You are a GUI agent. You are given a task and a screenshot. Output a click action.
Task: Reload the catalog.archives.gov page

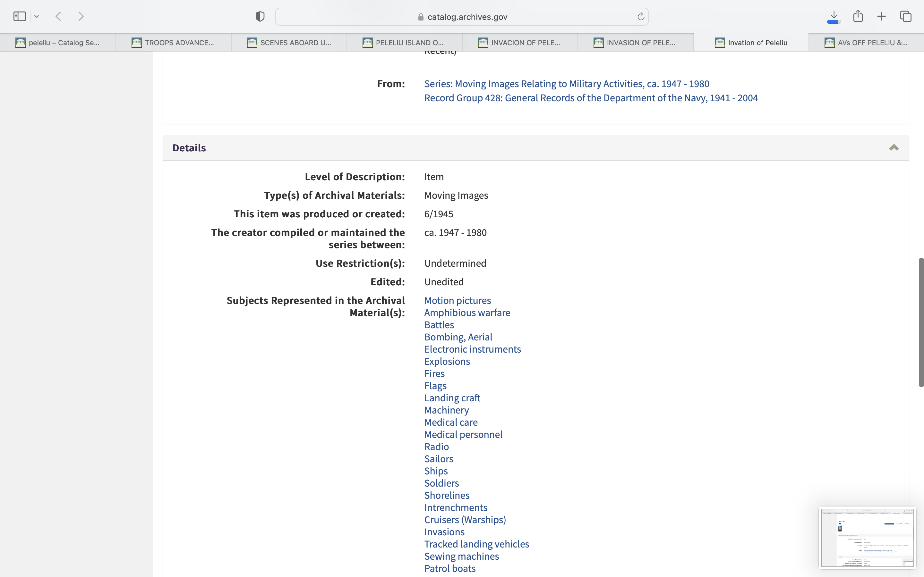pos(641,16)
